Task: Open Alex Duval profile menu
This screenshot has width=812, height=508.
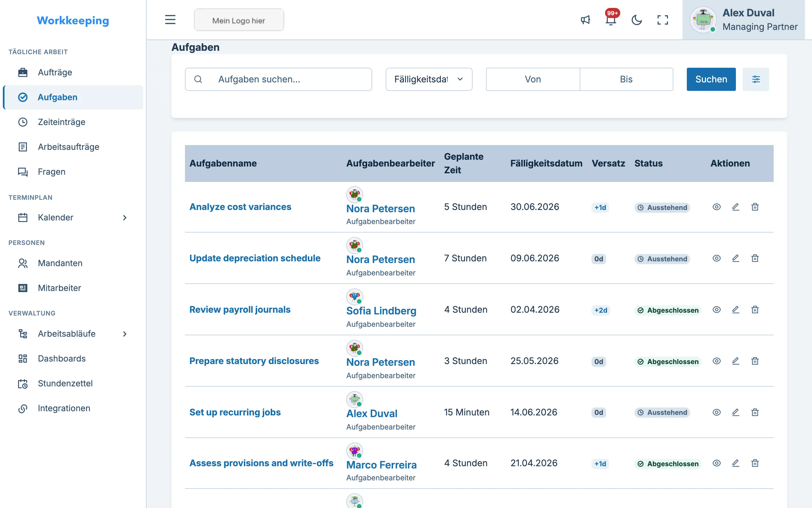Action: point(743,20)
